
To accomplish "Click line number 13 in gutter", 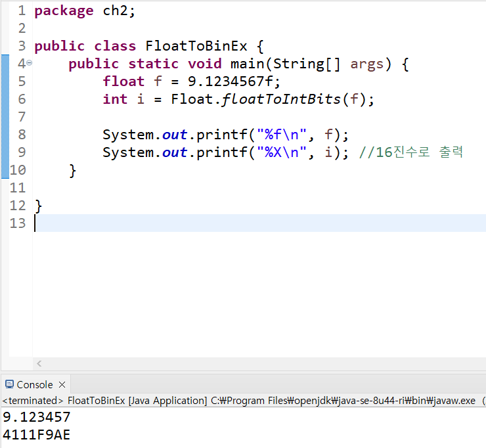I will [18, 223].
